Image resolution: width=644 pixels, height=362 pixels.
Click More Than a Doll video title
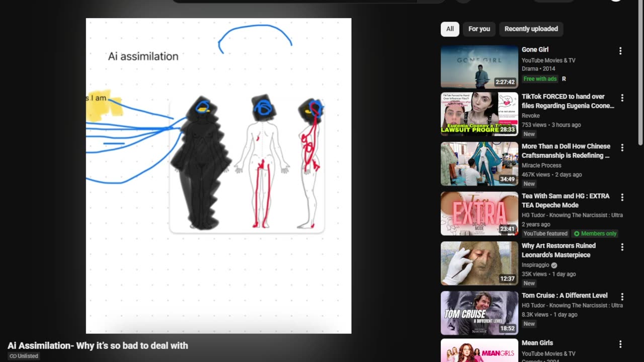(566, 151)
